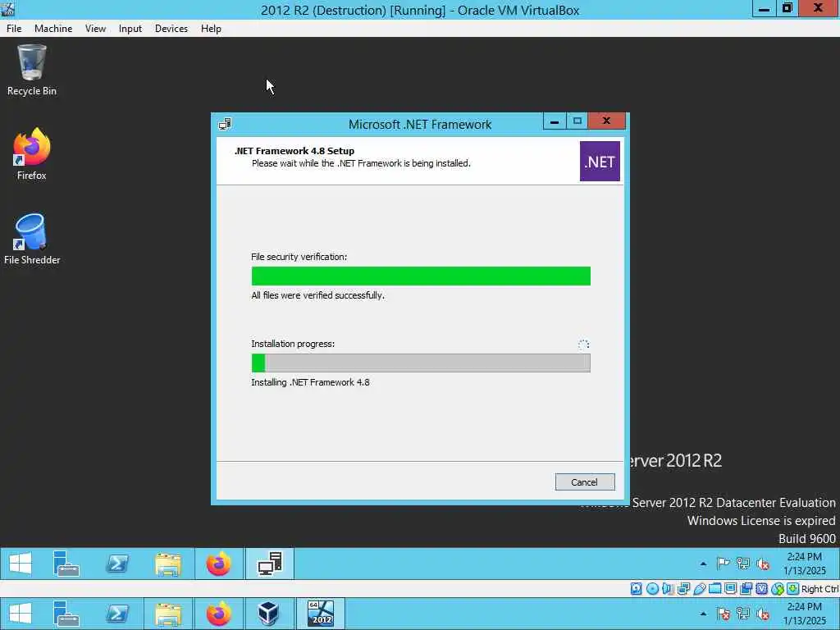This screenshot has height=630, width=840.
Task: Click the VirtualBox audio indicator
Action: pyautogui.click(x=668, y=589)
